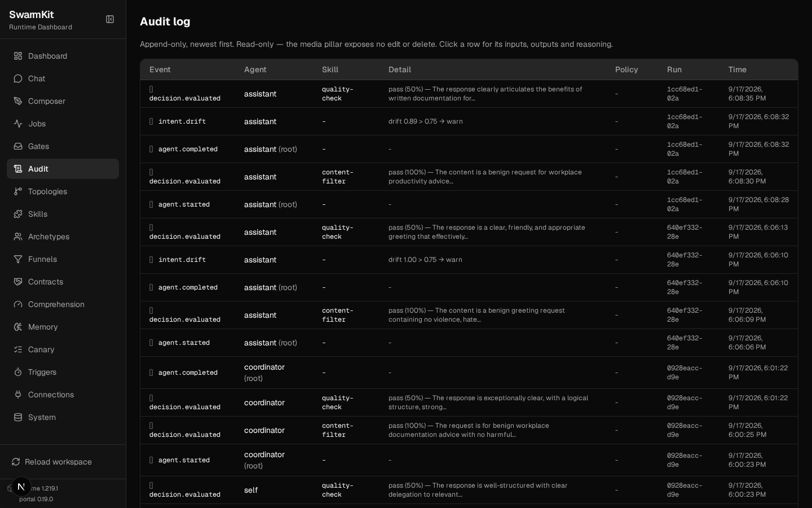Click the Contracts handshake icon
The image size is (812, 508).
click(18, 282)
